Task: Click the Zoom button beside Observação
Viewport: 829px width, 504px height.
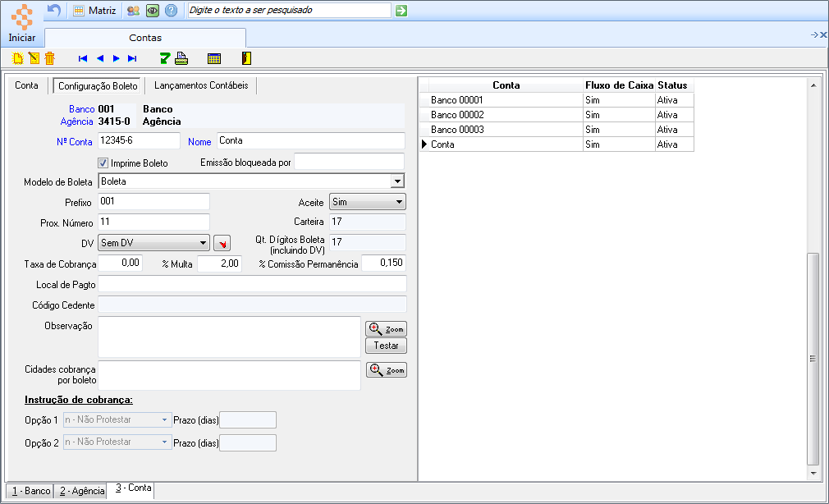Action: (x=386, y=329)
